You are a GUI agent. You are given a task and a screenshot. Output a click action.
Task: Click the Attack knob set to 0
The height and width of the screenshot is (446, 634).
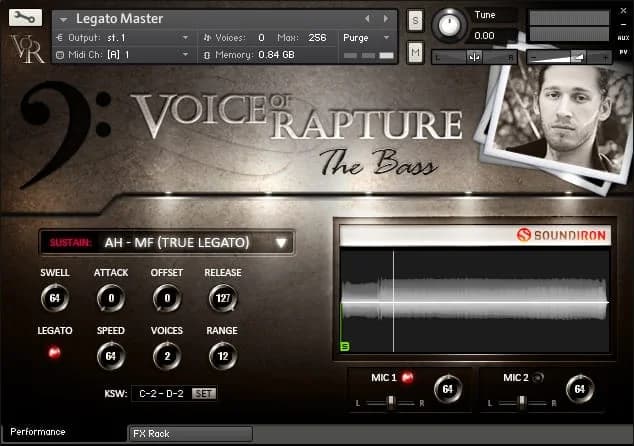(111, 298)
